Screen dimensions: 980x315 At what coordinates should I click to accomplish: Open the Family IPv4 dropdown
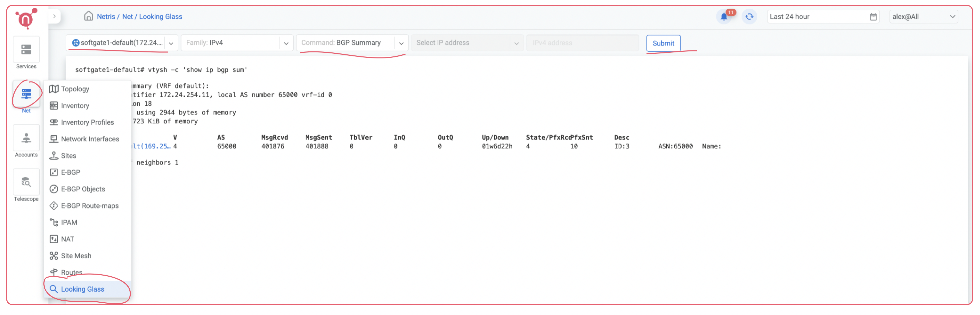click(x=286, y=43)
